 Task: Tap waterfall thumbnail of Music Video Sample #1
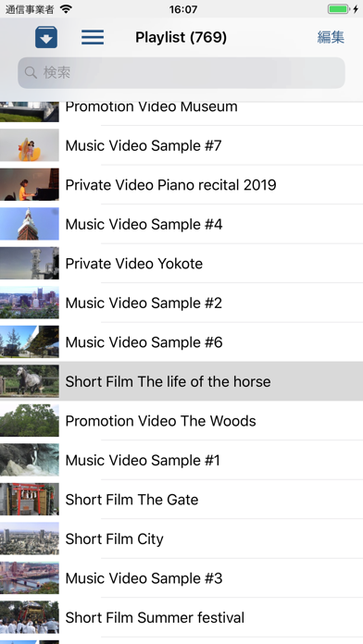[x=30, y=460]
